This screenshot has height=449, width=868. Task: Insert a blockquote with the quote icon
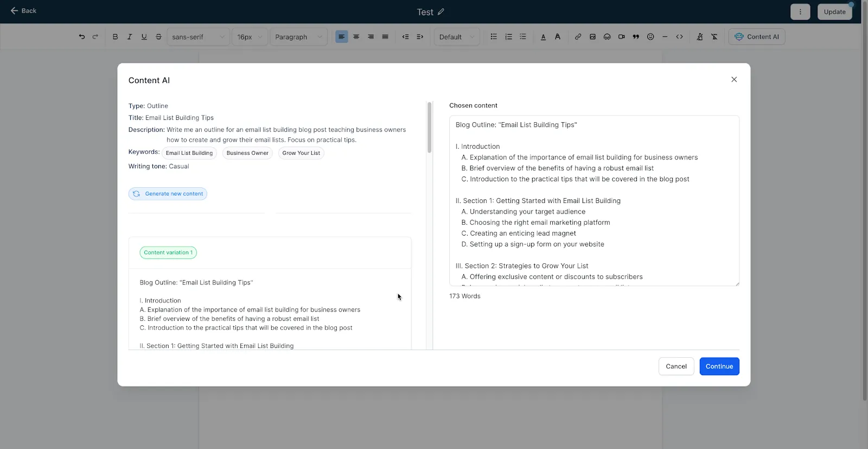pyautogui.click(x=636, y=37)
